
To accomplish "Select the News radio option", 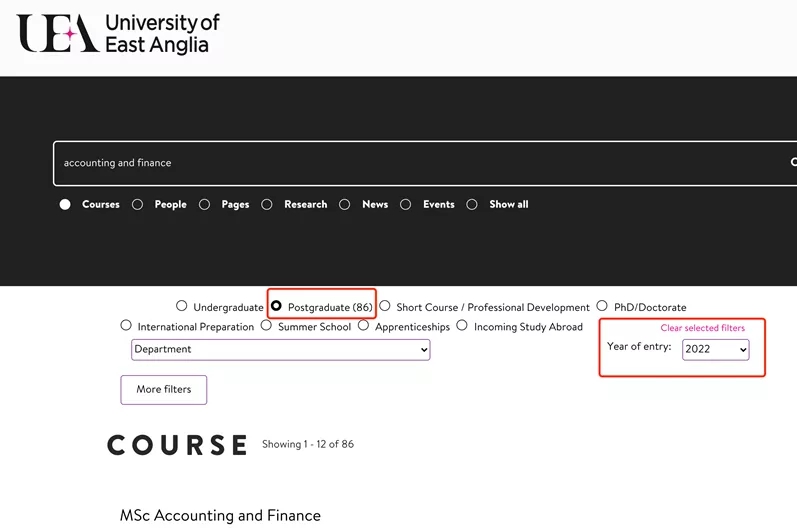I will (x=344, y=205).
